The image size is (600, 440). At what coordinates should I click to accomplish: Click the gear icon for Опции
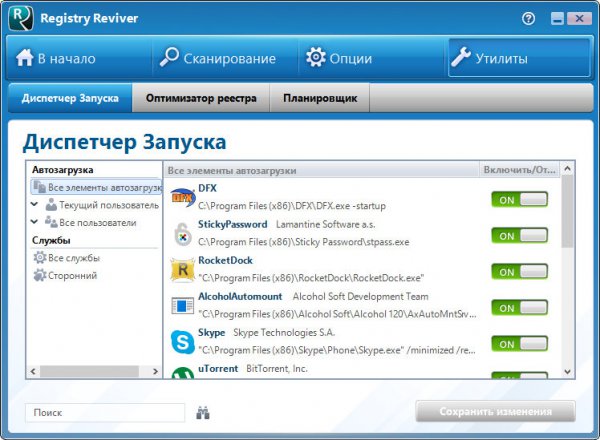pos(316,57)
